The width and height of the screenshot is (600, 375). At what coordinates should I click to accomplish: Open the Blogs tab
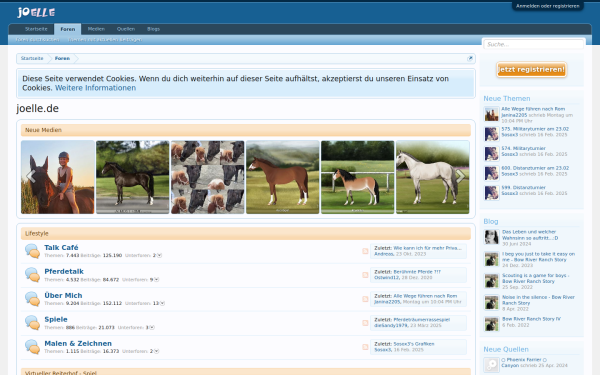click(153, 29)
